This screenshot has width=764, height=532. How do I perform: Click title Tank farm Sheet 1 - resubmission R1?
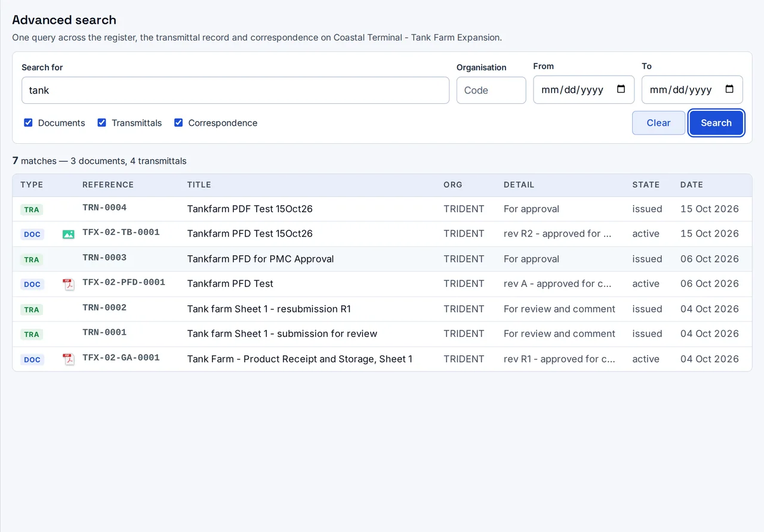click(269, 309)
